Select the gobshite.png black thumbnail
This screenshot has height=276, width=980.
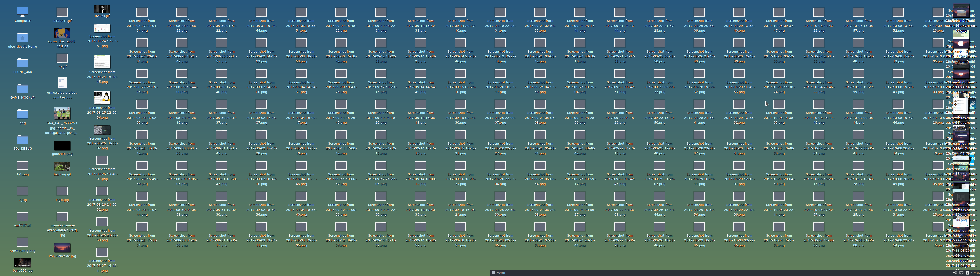click(62, 145)
